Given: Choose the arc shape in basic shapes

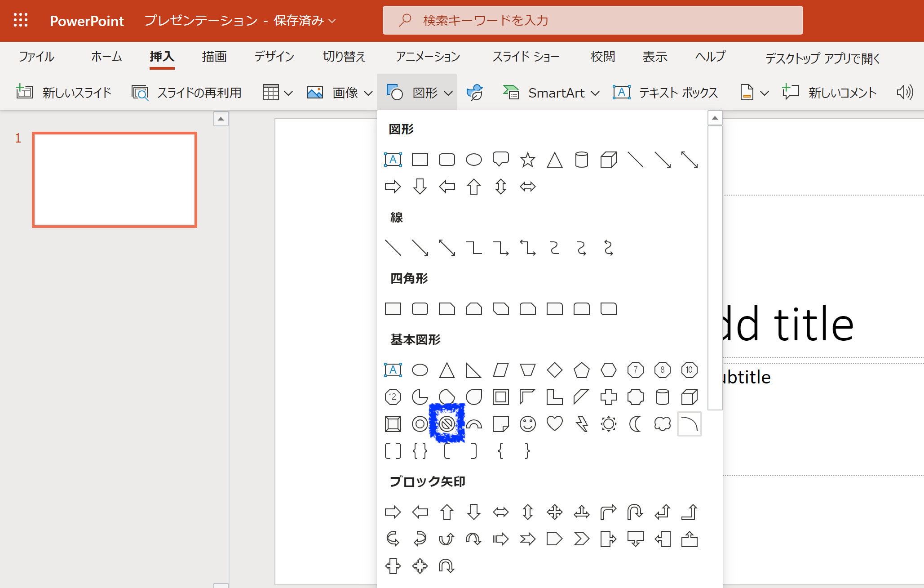Looking at the screenshot, I should coord(689,424).
